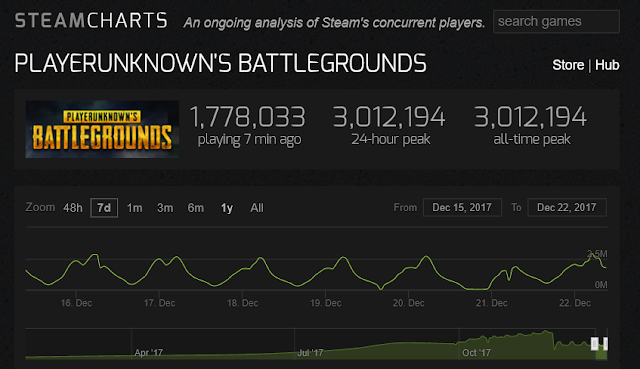
Task: Click the 0M y-axis label
Action: point(601,285)
